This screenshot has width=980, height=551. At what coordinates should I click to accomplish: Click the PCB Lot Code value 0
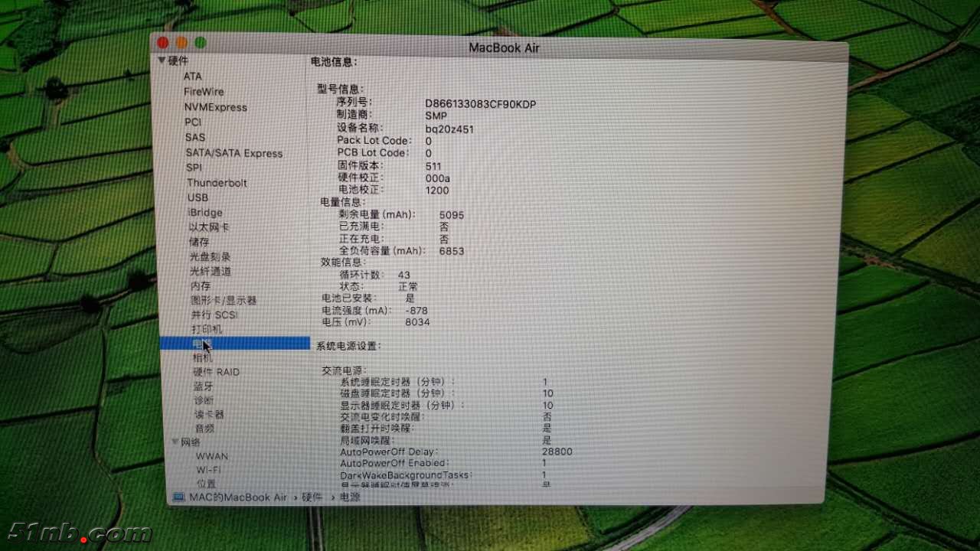click(429, 154)
